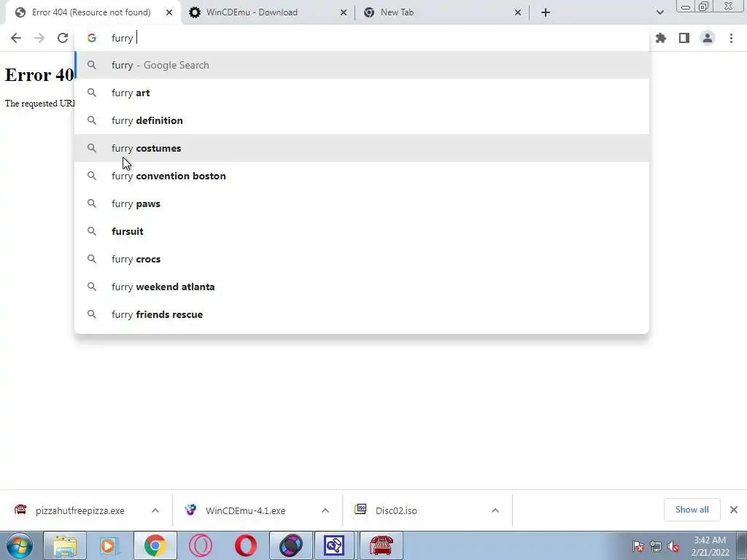Open Chrome's three-dot menu

(x=731, y=38)
